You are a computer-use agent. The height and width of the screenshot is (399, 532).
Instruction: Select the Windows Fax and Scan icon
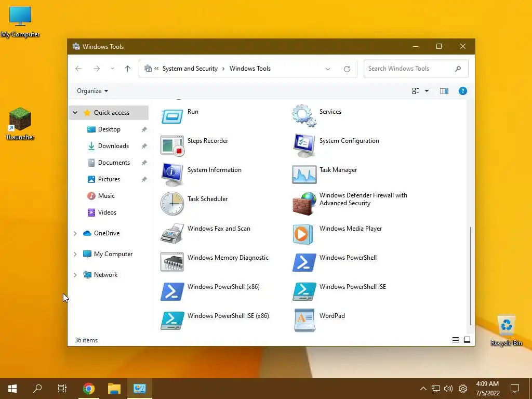point(172,233)
